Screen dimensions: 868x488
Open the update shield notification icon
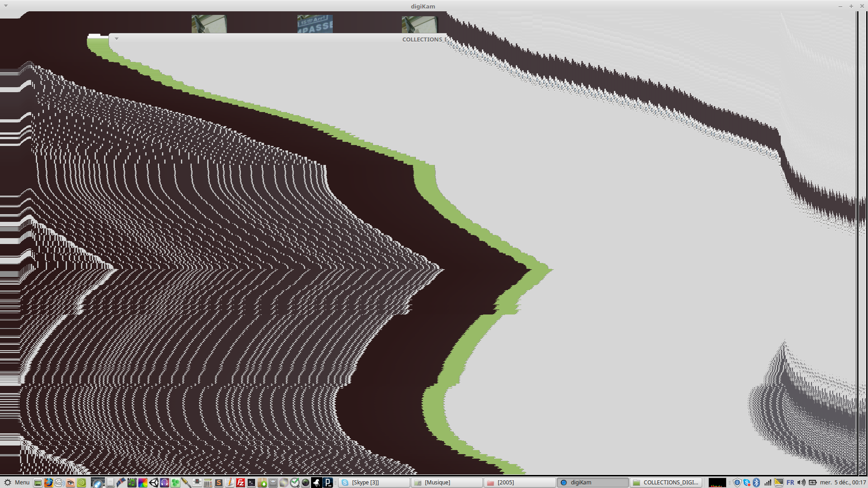point(737,483)
